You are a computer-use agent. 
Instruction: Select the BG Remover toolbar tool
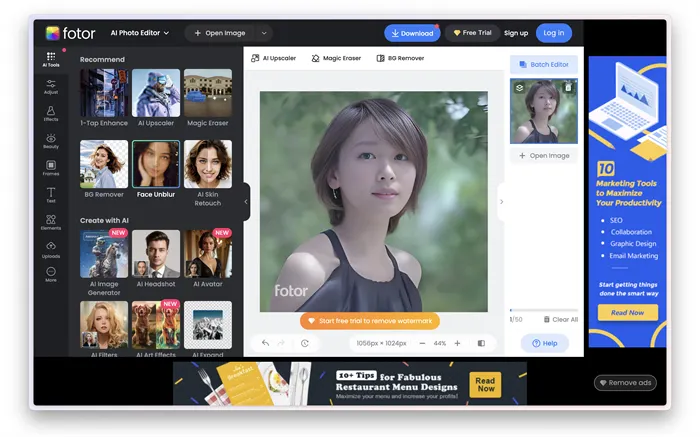(x=400, y=58)
